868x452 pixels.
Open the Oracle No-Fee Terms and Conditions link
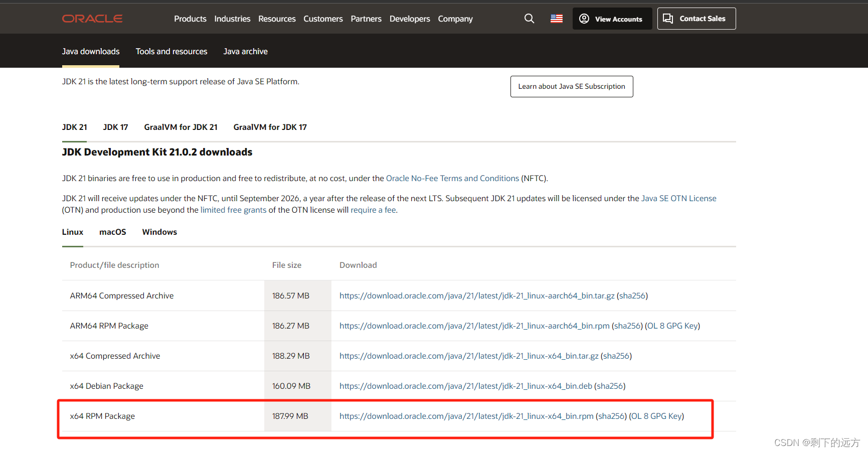(452, 178)
